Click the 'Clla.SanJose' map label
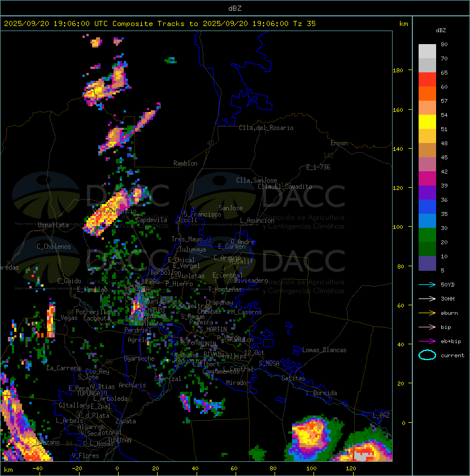 (256, 180)
